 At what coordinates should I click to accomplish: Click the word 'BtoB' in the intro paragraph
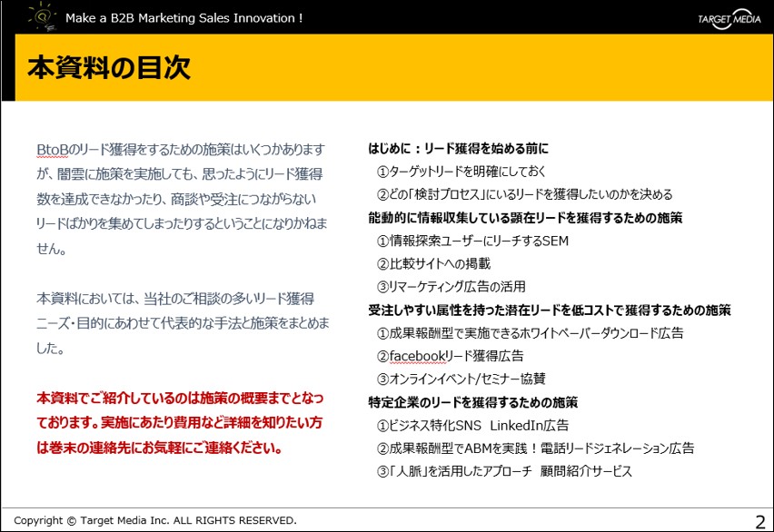click(x=53, y=150)
